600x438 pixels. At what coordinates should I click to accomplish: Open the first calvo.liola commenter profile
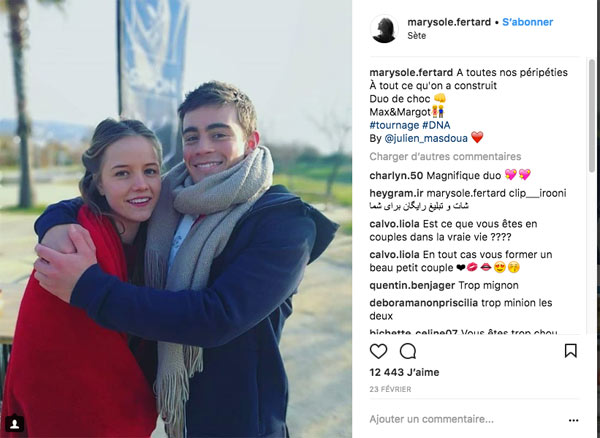point(395,224)
